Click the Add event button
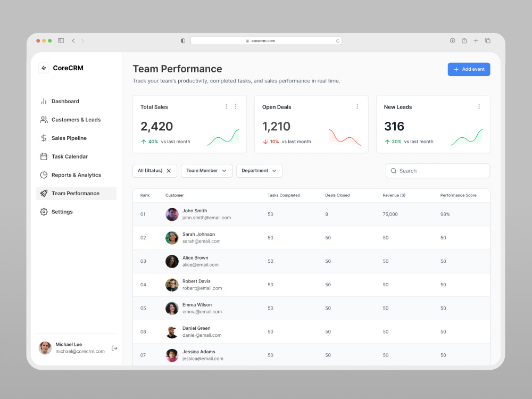 click(x=469, y=69)
